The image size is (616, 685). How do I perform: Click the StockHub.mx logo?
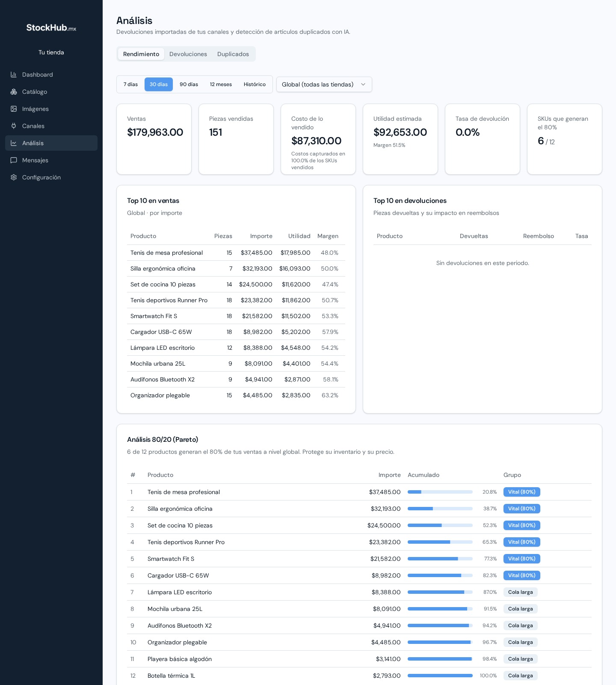click(x=51, y=28)
